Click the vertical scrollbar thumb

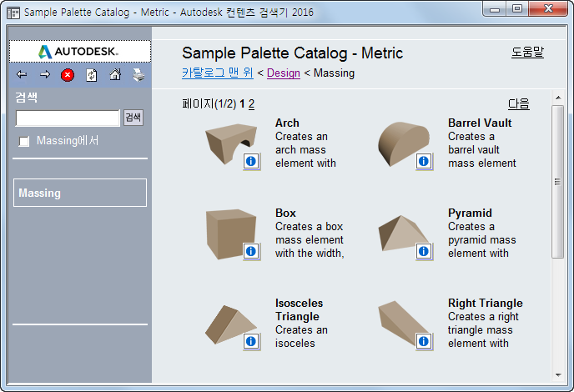click(558, 182)
